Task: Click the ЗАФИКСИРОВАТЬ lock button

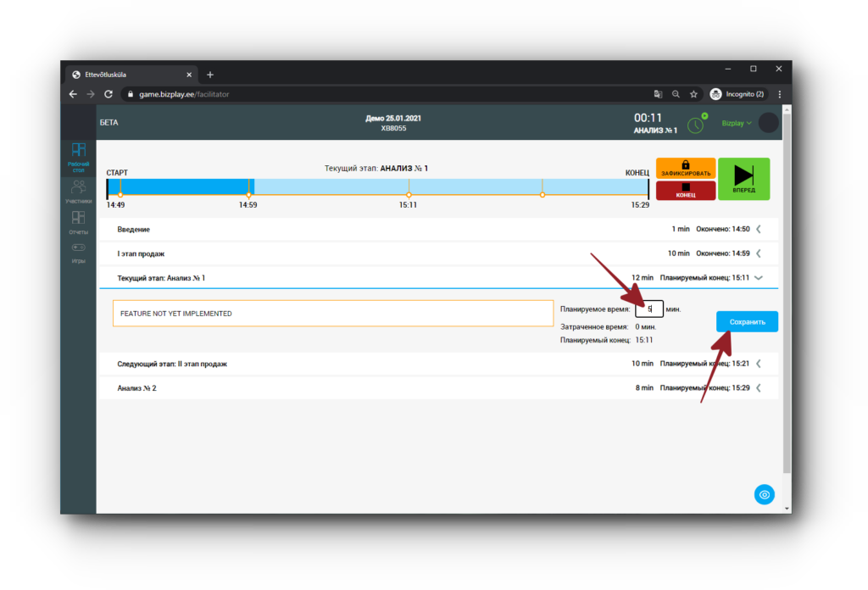Action: 685,168
